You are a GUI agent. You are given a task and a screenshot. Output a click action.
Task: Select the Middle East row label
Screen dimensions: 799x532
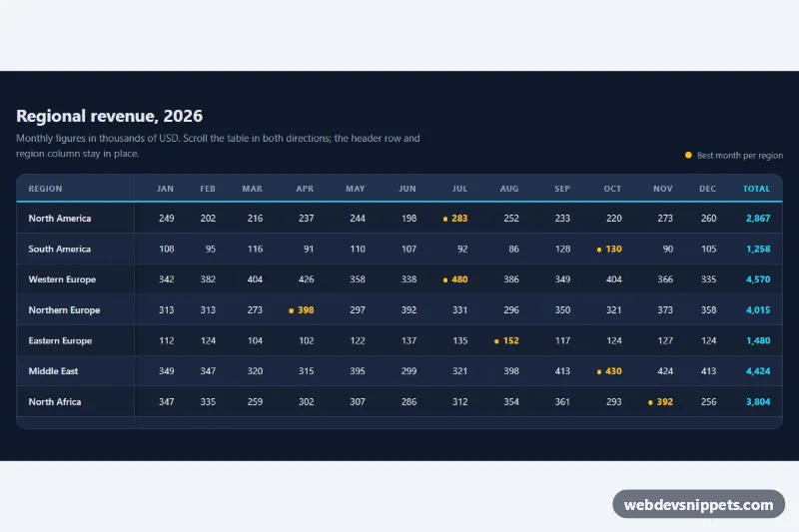(x=53, y=371)
